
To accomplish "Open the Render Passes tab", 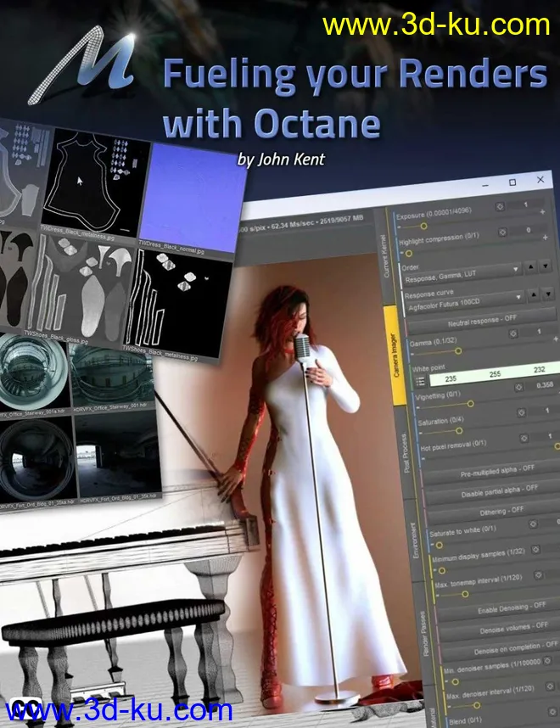I will (x=424, y=633).
